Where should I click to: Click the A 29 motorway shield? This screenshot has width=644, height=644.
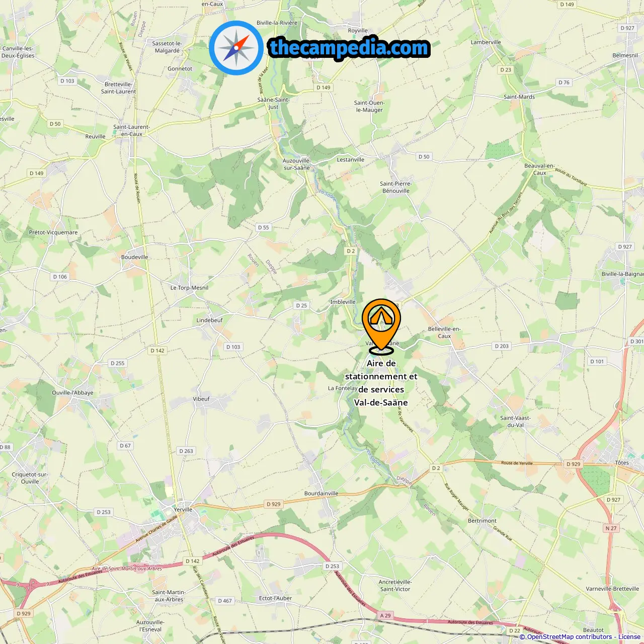[385, 615]
